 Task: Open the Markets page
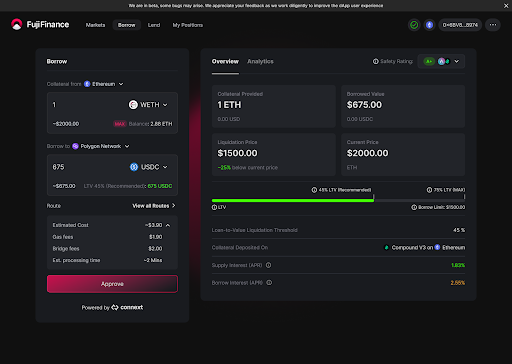pyautogui.click(x=95, y=25)
